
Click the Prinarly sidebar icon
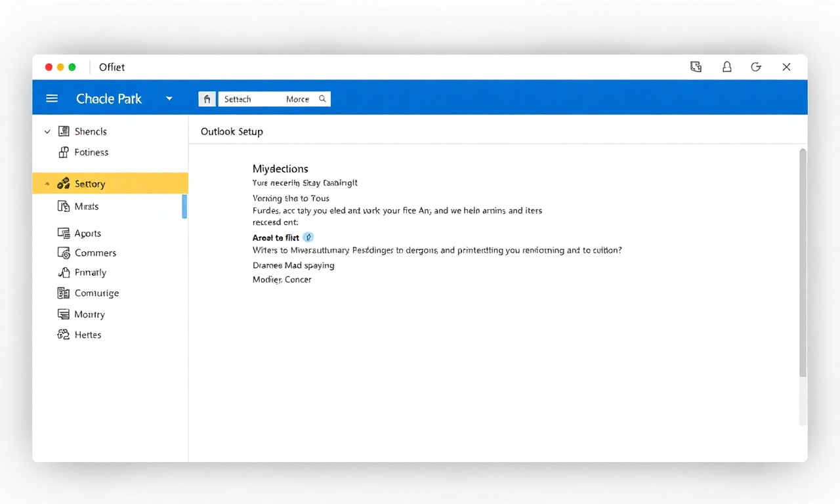(x=64, y=272)
